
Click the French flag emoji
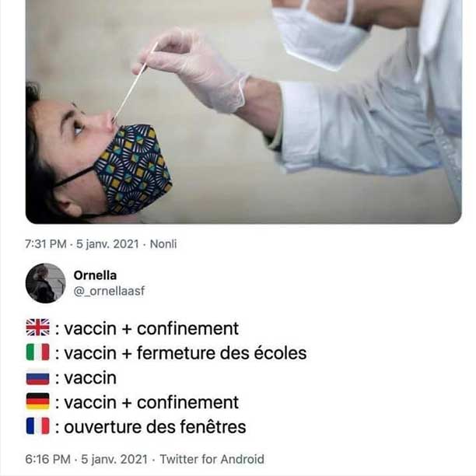coord(37,425)
